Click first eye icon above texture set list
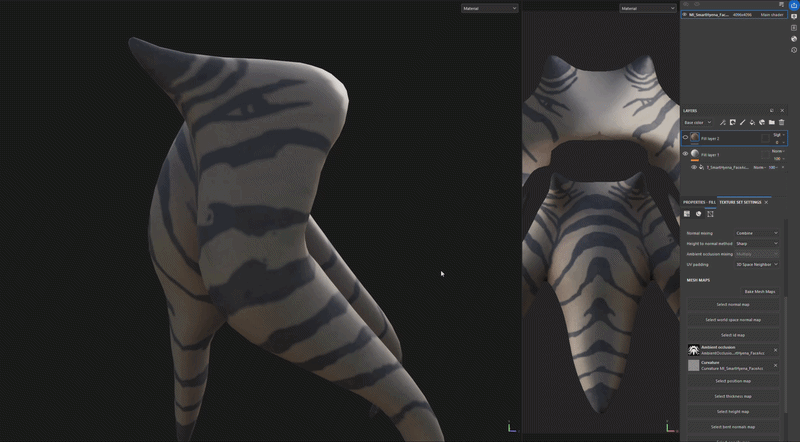Image resolution: width=800 pixels, height=442 pixels. tap(686, 4)
